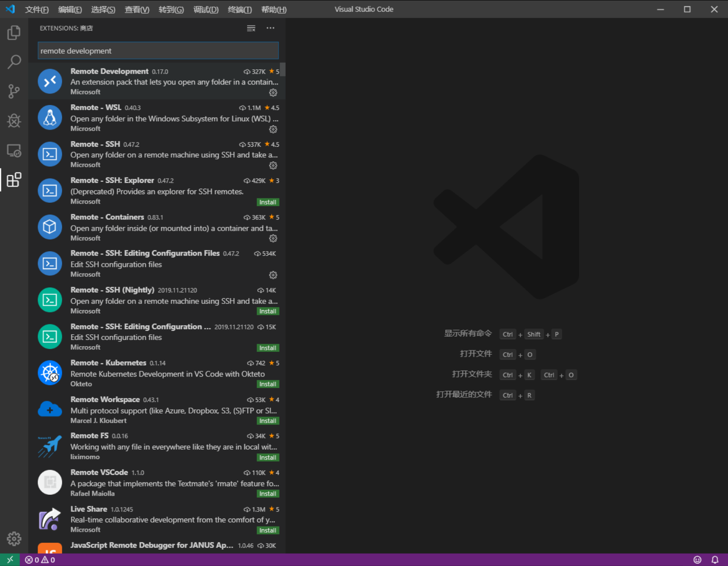Select Remote - SSH extension title
The height and width of the screenshot is (566, 728).
(x=95, y=144)
